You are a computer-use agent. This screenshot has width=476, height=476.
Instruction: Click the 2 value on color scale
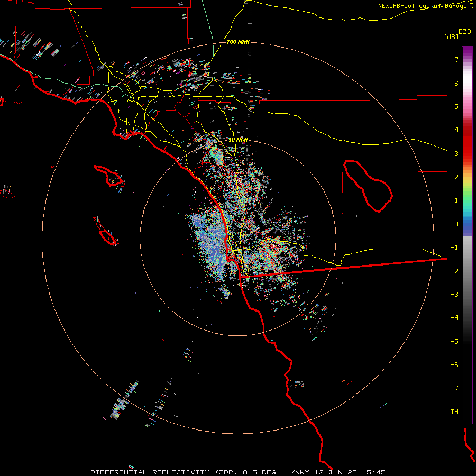(x=456, y=177)
